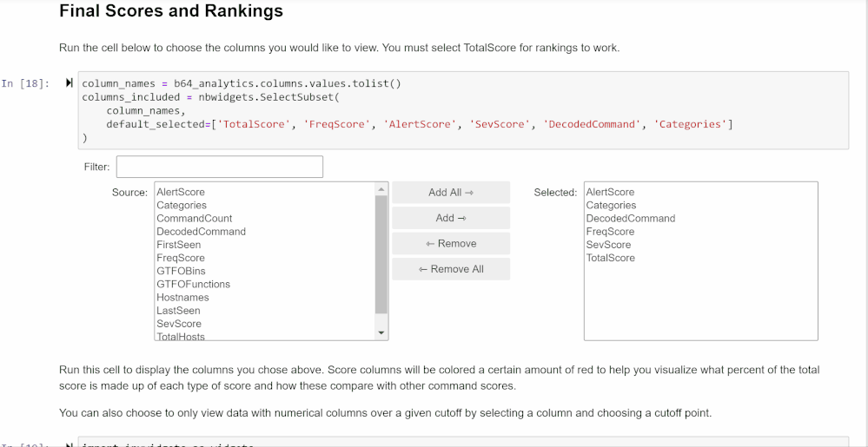Select DecodedCommand in the Selected list
This screenshot has width=868, height=447.
pos(630,219)
